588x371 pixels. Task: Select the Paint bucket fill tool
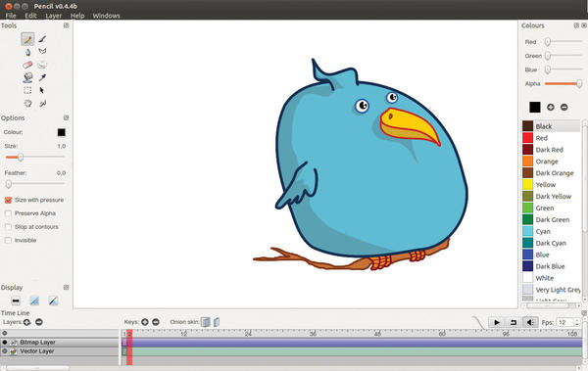27,77
